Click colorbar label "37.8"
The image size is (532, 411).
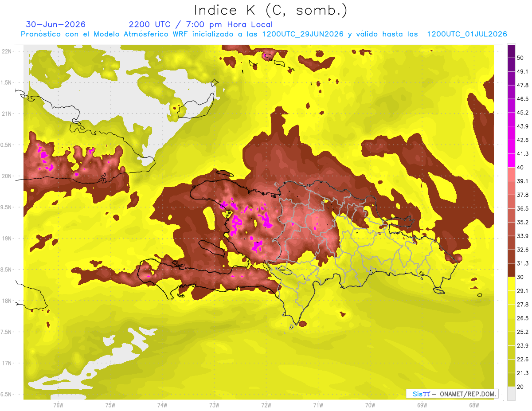point(523,195)
